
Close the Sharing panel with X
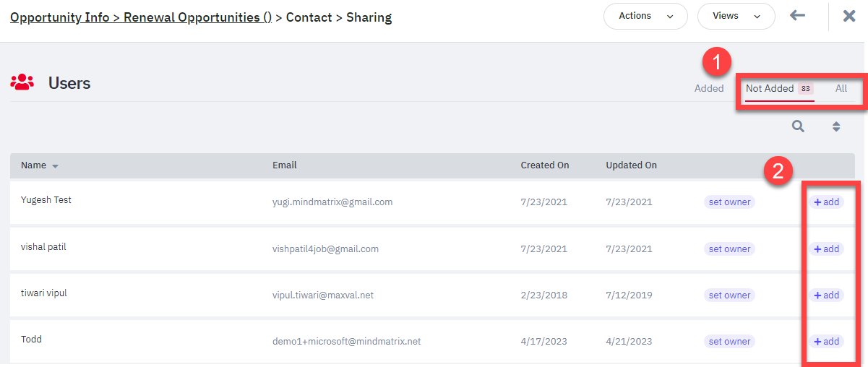(x=849, y=16)
